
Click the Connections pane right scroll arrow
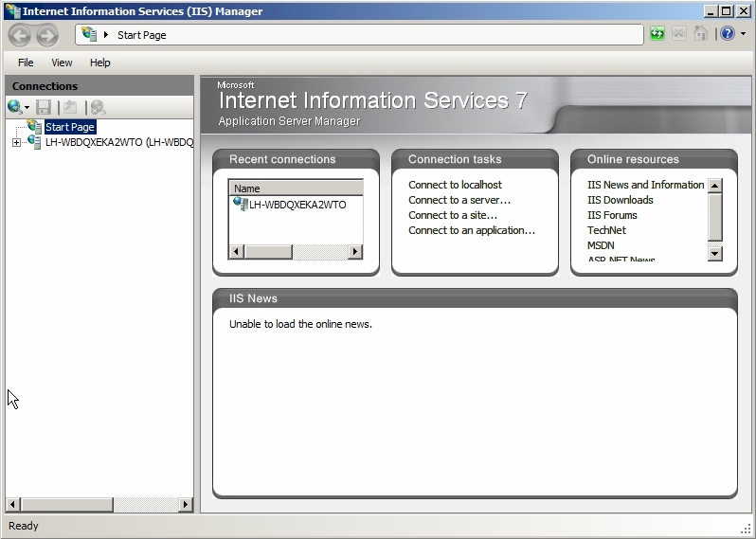click(x=185, y=504)
